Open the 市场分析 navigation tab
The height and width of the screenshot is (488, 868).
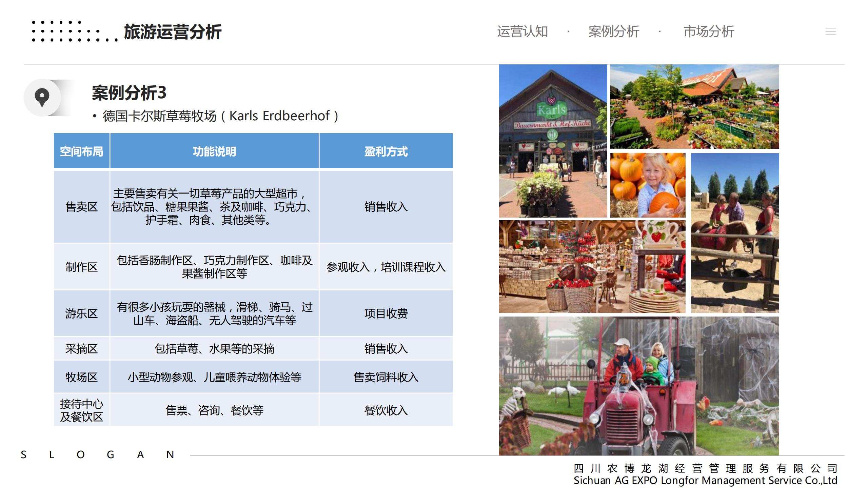tap(709, 32)
